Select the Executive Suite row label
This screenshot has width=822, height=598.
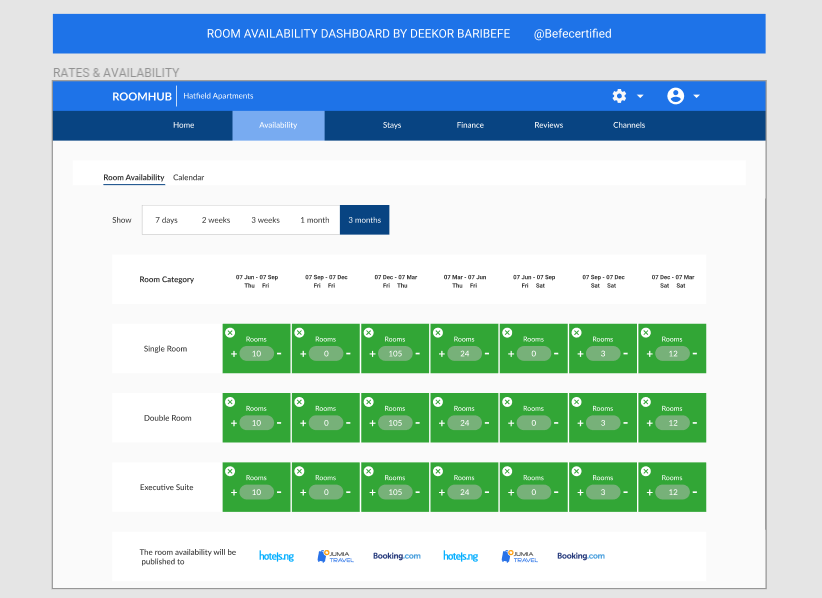coord(167,487)
